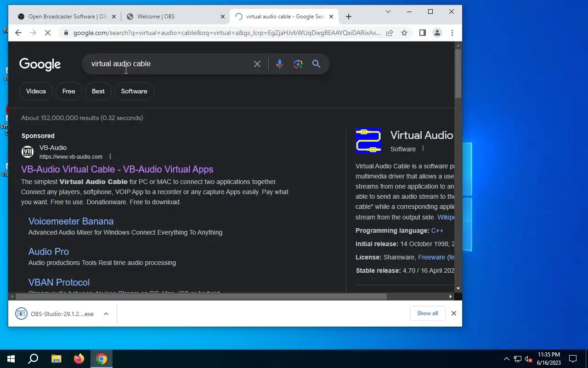
Task: Show all downloads
Action: point(428,313)
